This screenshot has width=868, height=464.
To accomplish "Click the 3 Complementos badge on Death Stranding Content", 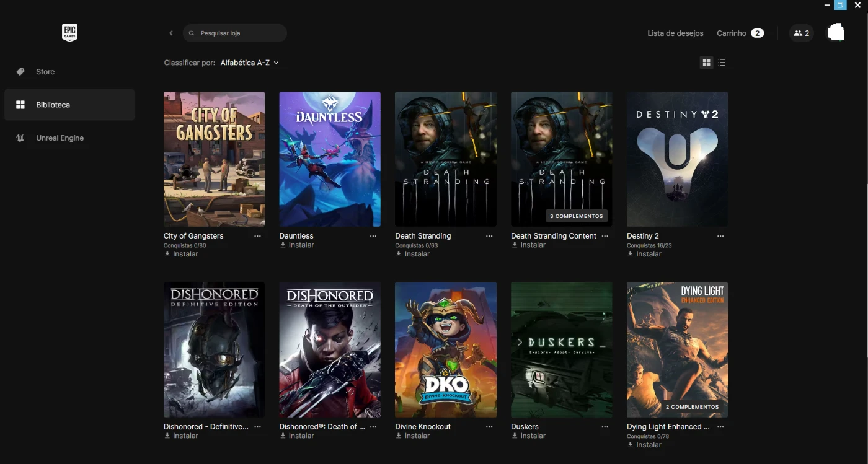I will click(576, 216).
